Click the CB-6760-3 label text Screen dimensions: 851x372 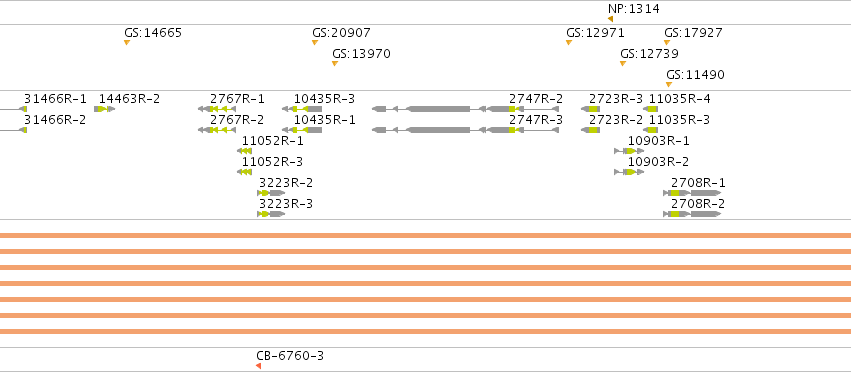(290, 356)
